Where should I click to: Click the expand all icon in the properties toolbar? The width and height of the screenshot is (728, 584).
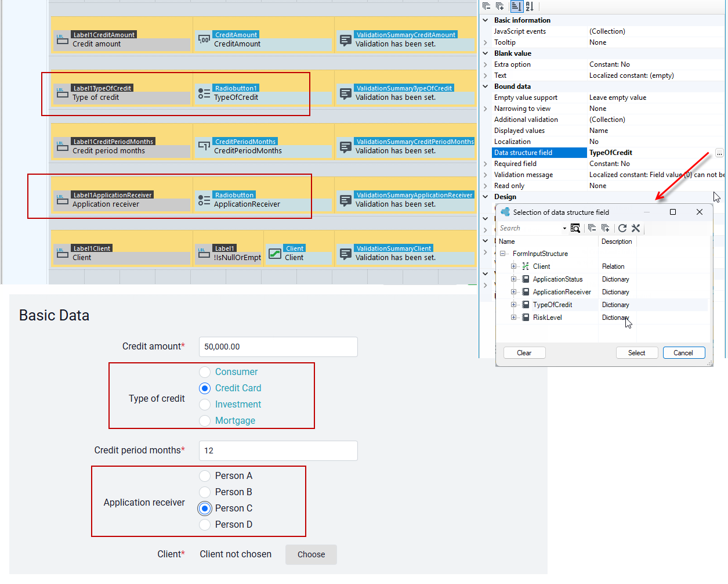(500, 6)
